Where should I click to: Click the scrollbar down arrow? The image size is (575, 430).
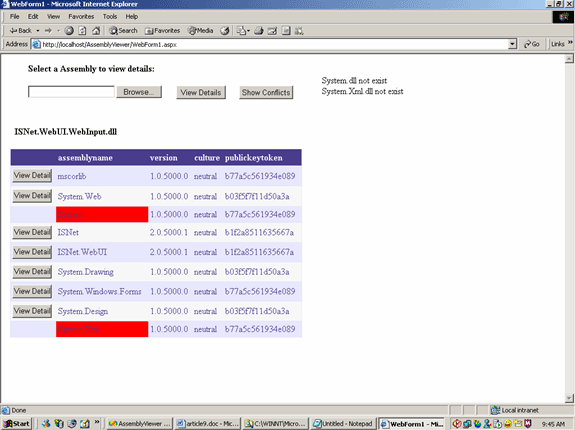pyautogui.click(x=569, y=398)
